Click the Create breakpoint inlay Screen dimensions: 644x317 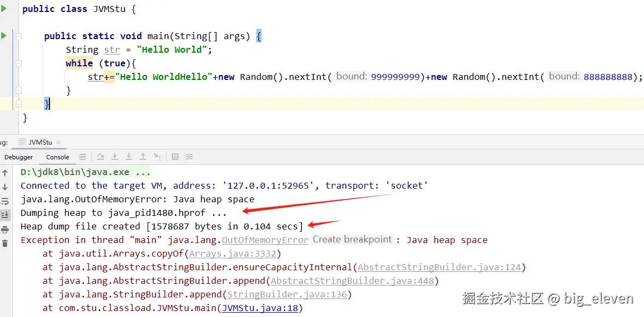(x=352, y=239)
